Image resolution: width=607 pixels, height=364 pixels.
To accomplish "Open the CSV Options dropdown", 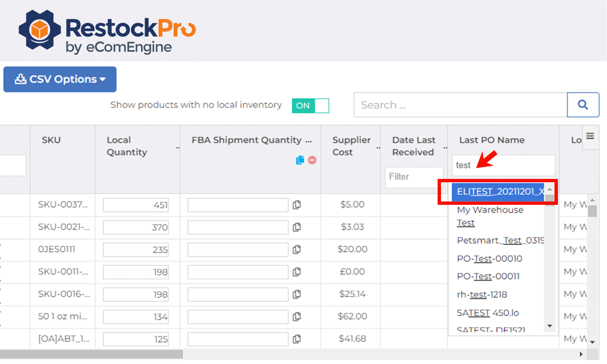I will click(60, 80).
